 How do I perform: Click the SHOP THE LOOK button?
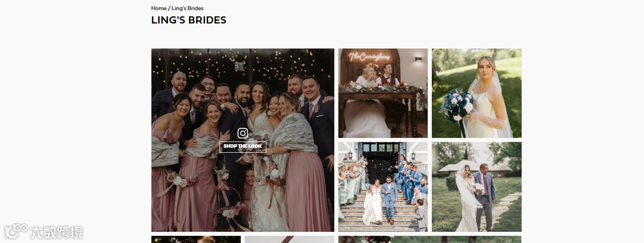243,147
